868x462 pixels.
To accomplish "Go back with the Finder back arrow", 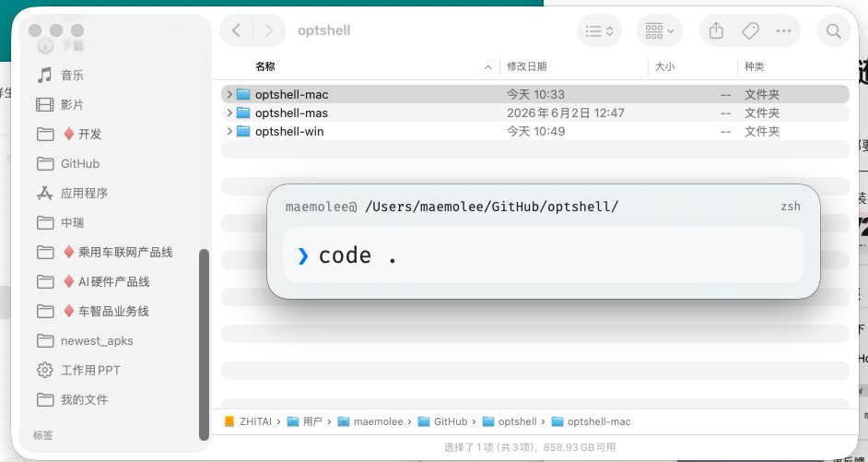I will point(237,30).
